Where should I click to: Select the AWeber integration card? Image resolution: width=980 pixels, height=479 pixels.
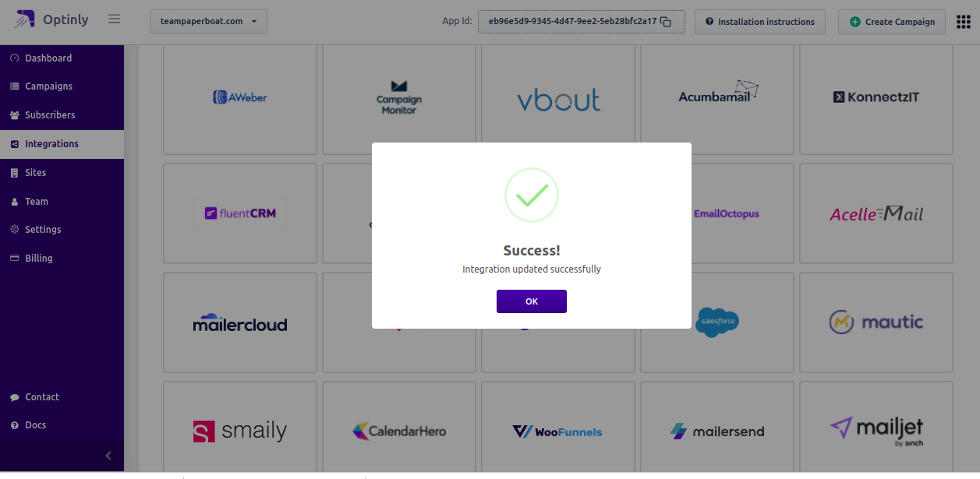pyautogui.click(x=240, y=99)
